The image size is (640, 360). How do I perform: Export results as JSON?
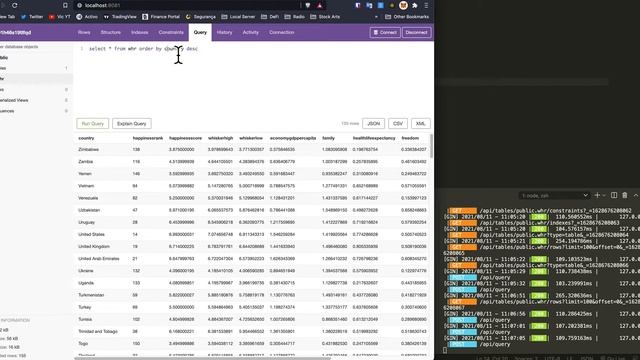click(x=373, y=124)
